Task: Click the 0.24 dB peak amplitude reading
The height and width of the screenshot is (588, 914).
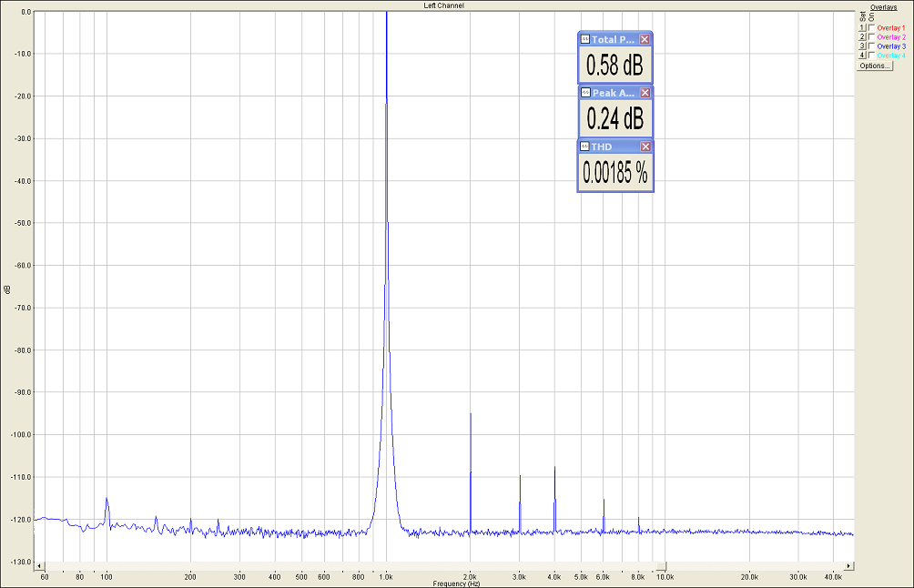Action: (615, 118)
